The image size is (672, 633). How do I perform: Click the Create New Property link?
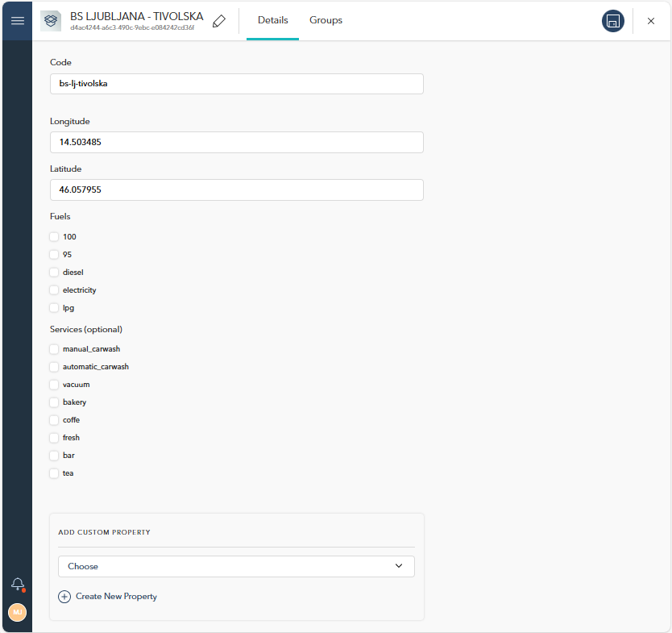116,597
